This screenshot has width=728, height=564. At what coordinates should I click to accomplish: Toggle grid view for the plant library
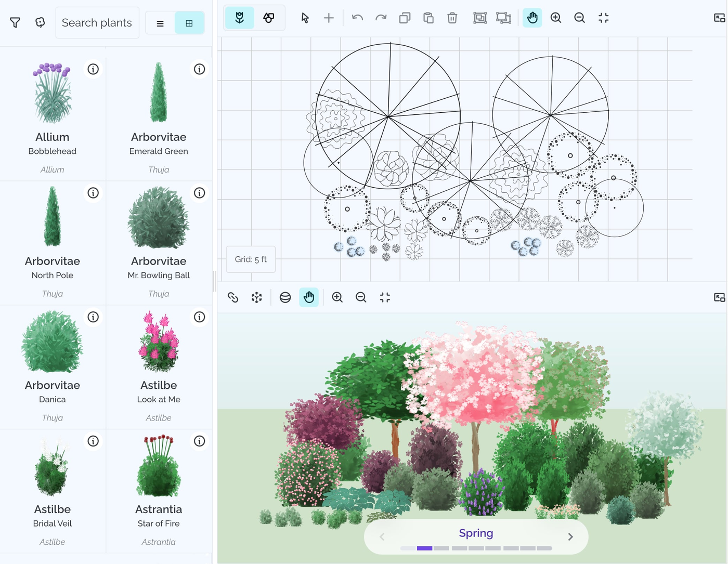pyautogui.click(x=189, y=22)
